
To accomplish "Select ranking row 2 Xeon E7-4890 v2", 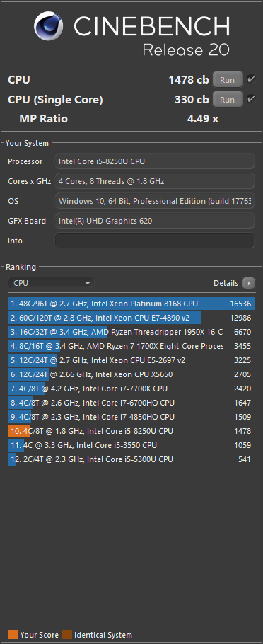I will pos(131,318).
